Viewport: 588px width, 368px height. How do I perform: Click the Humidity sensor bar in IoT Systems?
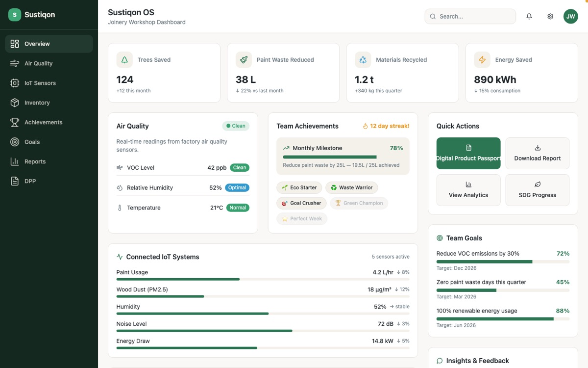pos(263,314)
